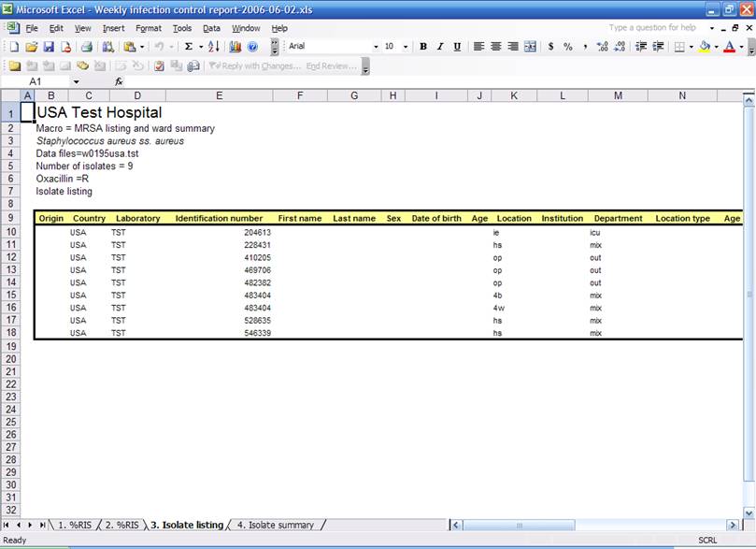The image size is (756, 549).
Task: Open the Data menu
Action: [211, 28]
